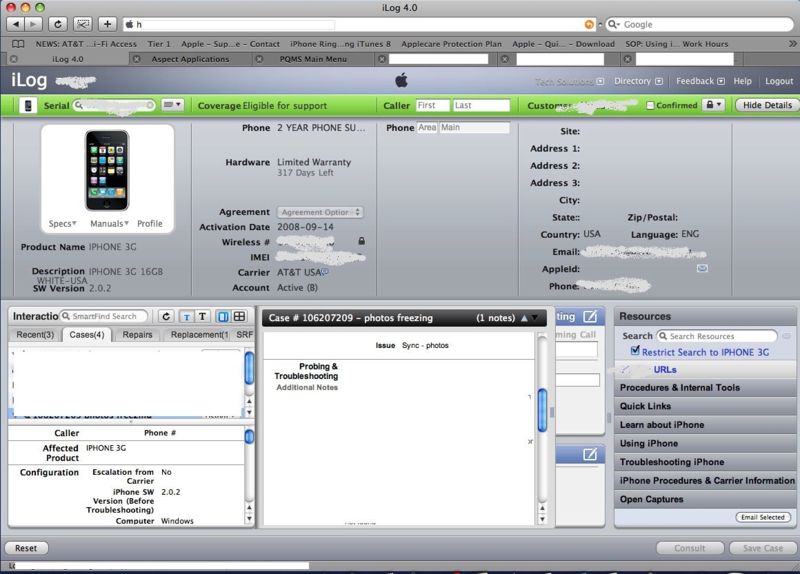800x574 pixels.
Task: Open the dropdown next to the Serial field
Action: 172,105
